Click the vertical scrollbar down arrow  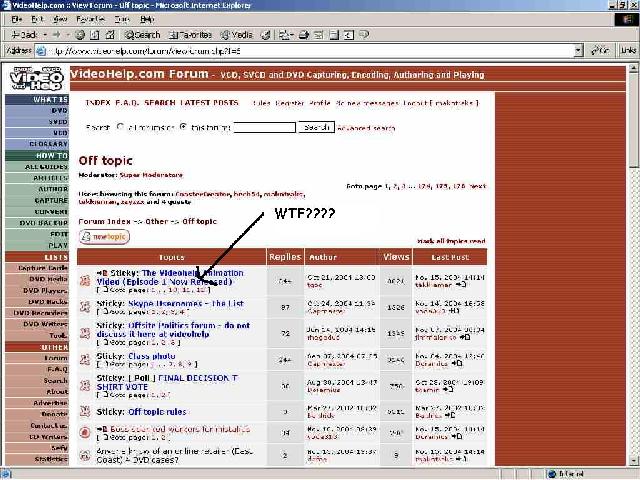pyautogui.click(x=633, y=461)
